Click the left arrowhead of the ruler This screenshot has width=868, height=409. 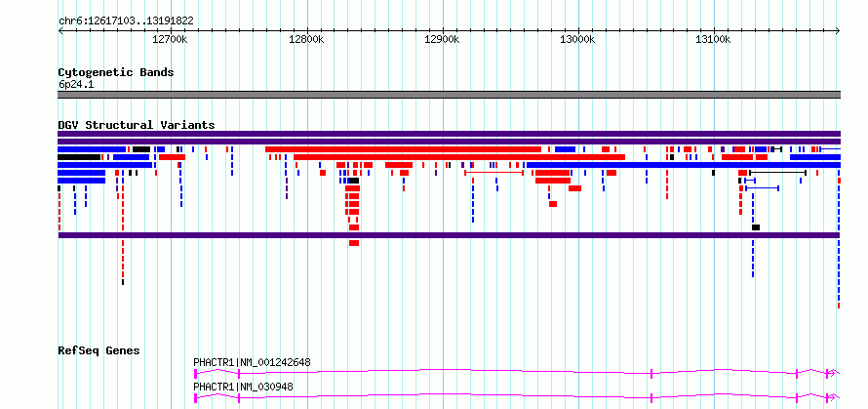click(60, 30)
